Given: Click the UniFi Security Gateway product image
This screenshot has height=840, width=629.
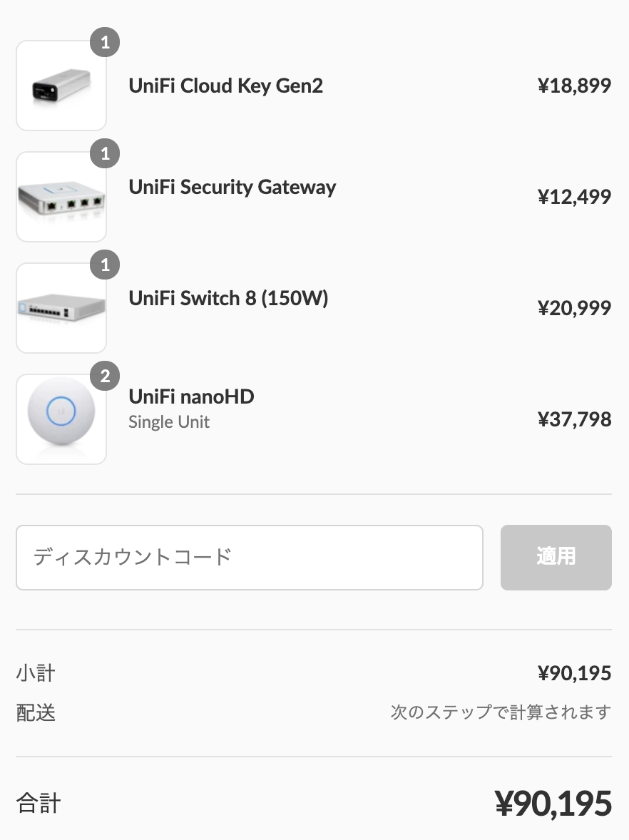Looking at the screenshot, I should (61, 197).
